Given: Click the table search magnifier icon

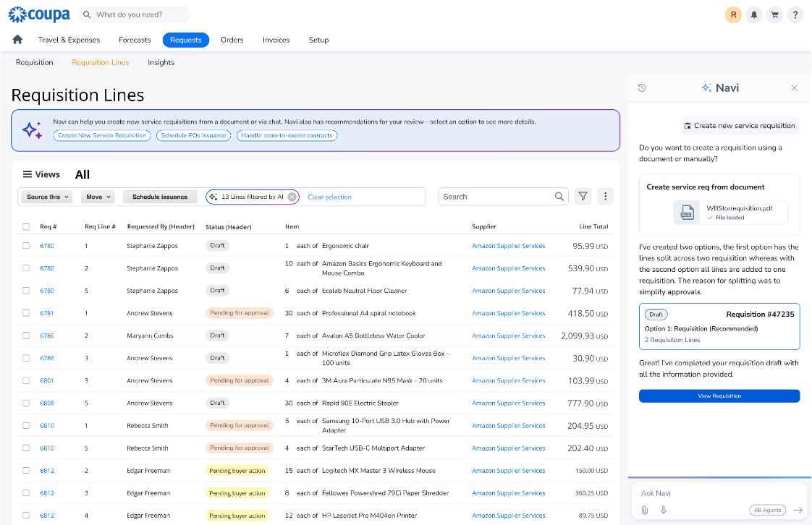Looking at the screenshot, I should point(559,197).
